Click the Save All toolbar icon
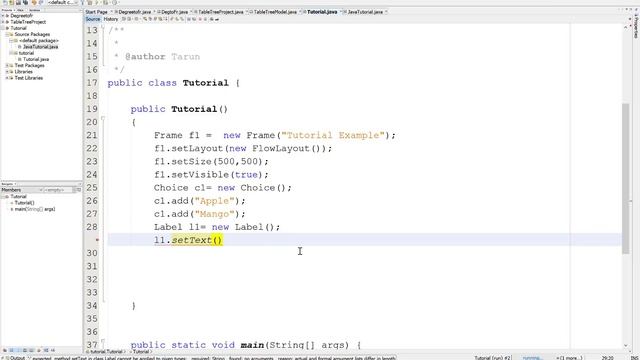The width and height of the screenshot is (640, 360). [25, 2]
